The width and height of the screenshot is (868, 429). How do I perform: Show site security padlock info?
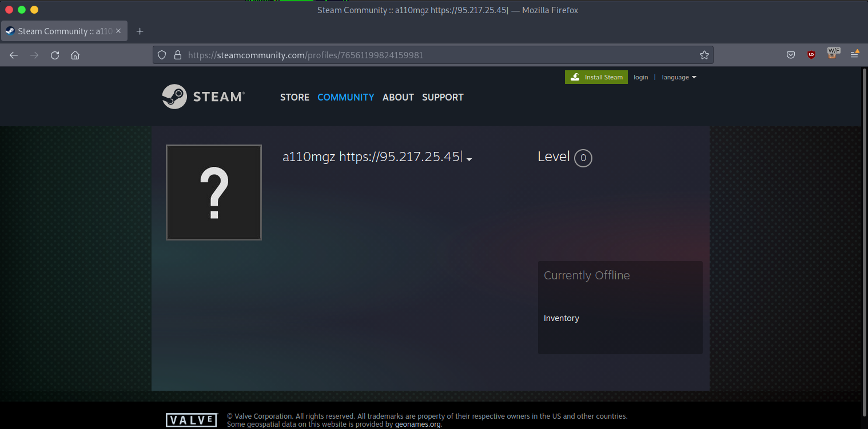[178, 55]
